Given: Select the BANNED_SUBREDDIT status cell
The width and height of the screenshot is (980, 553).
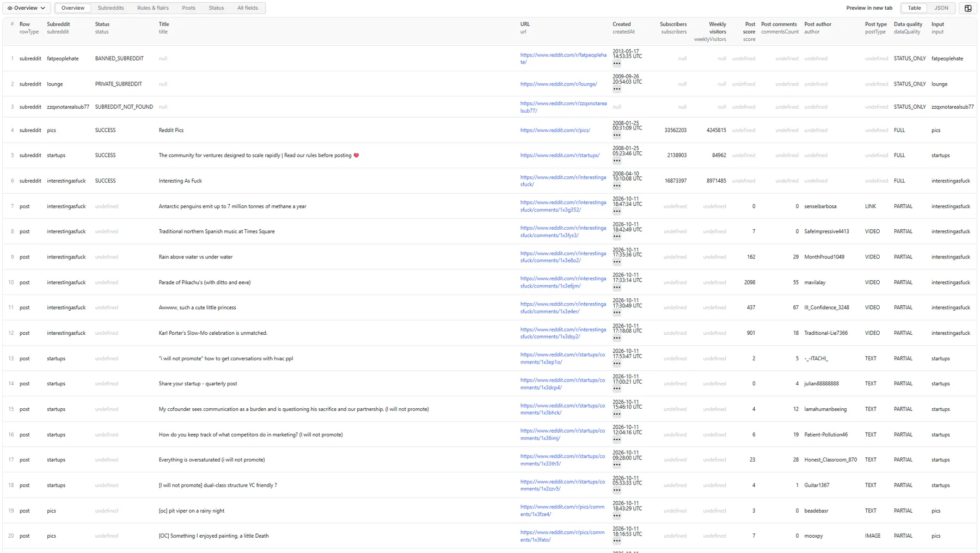Looking at the screenshot, I should 119,59.
